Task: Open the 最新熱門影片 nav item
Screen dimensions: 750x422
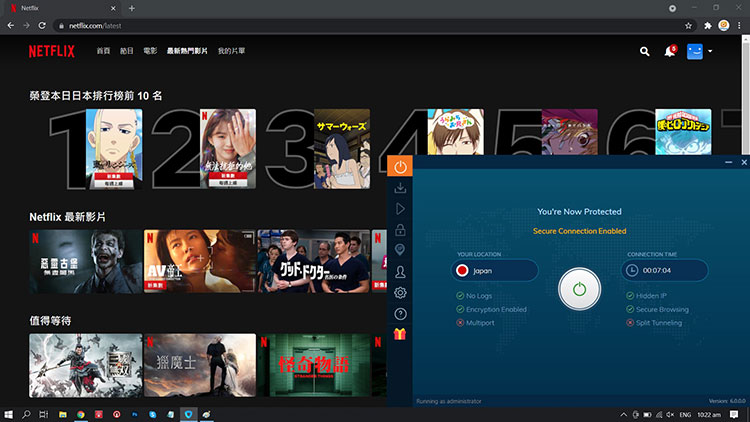Action: [187, 51]
